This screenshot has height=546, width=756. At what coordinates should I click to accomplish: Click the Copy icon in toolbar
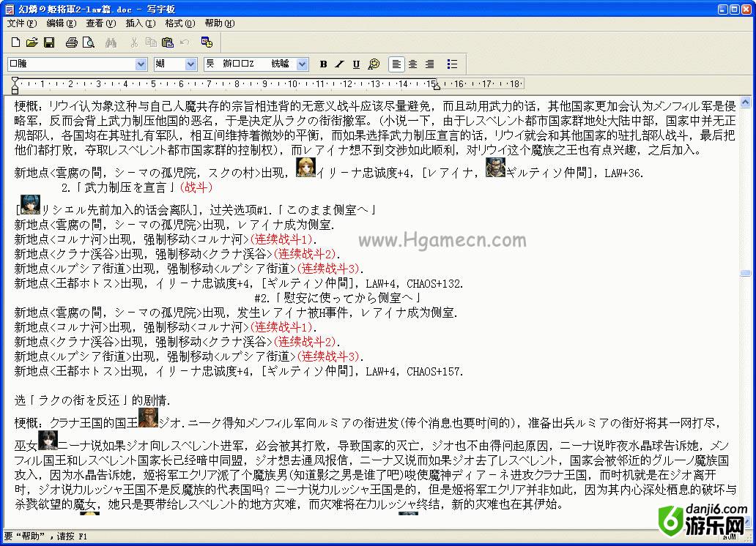tap(151, 42)
